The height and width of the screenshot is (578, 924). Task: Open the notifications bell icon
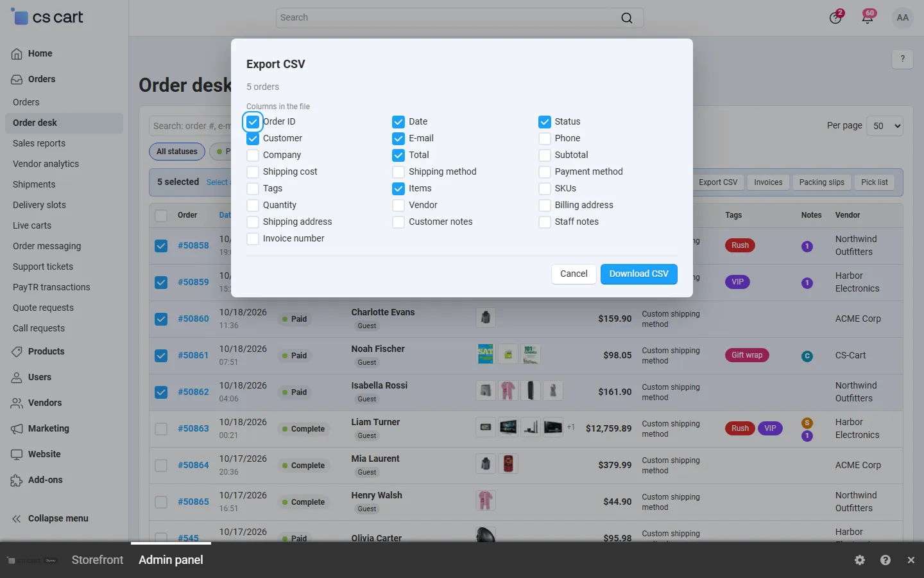point(868,18)
